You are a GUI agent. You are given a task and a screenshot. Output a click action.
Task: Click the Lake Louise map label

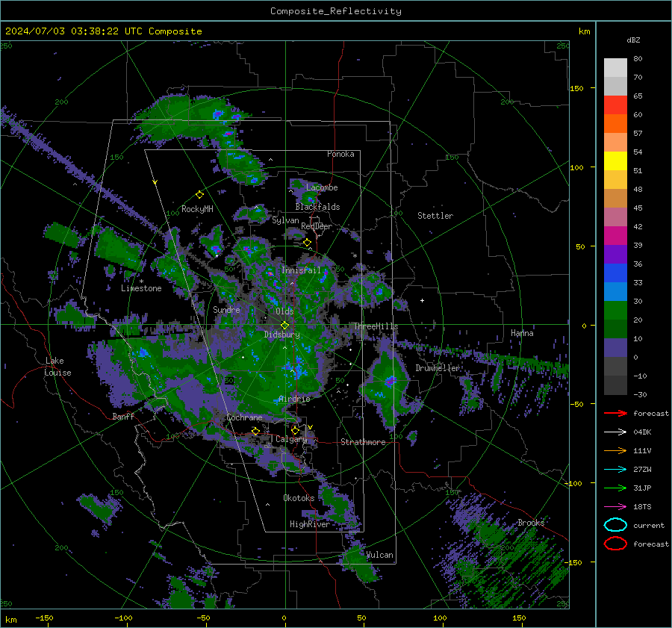point(58,367)
